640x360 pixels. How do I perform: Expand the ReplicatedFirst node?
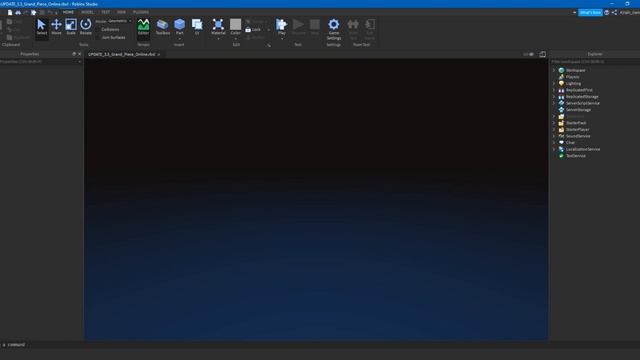coord(554,90)
